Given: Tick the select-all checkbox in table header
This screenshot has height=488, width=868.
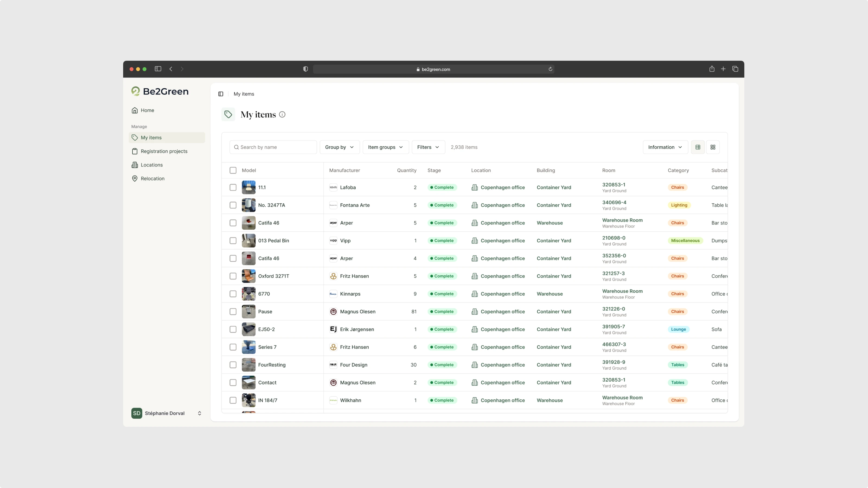Looking at the screenshot, I should pyautogui.click(x=233, y=171).
